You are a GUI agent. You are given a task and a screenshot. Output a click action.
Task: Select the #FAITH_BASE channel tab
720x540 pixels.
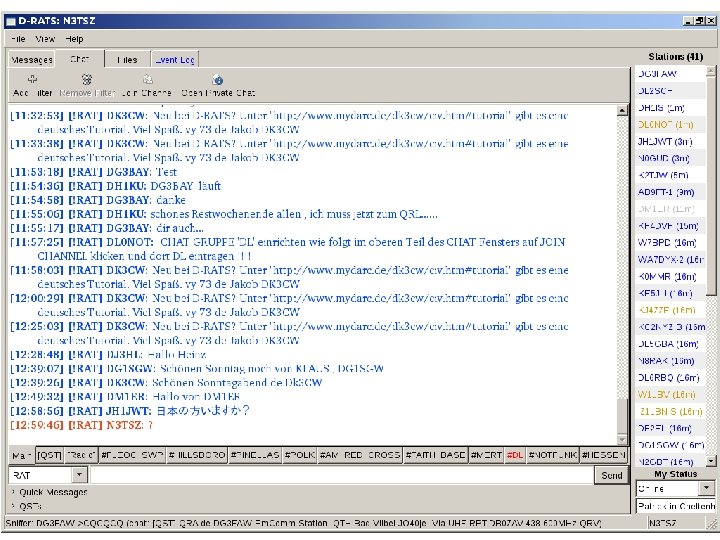tap(435, 456)
